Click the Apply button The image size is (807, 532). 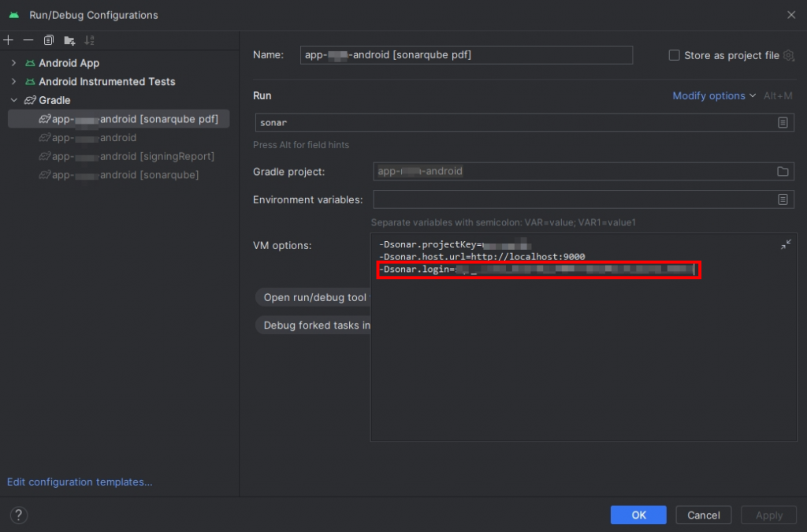769,515
